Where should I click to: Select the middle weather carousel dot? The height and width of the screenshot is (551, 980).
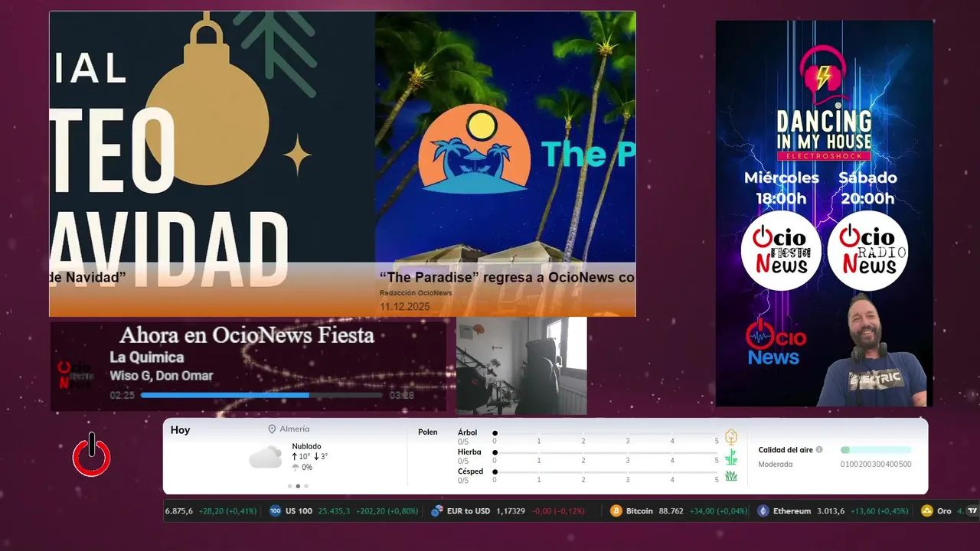click(298, 486)
